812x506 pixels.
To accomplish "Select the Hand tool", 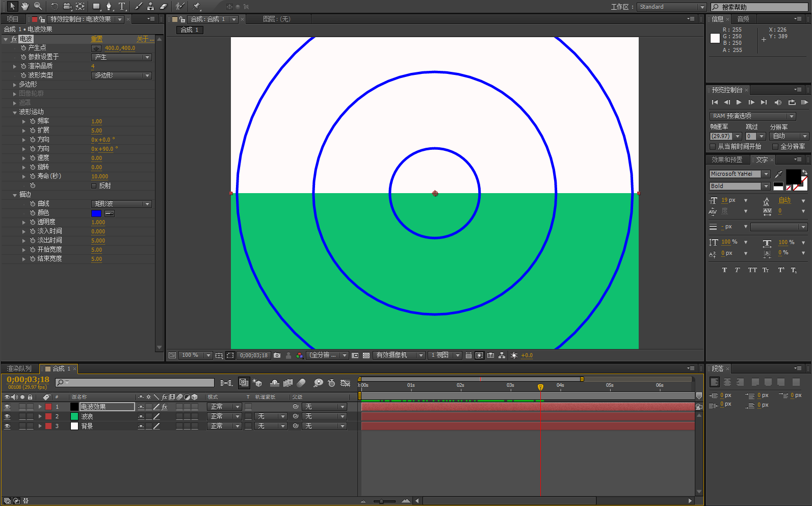I will [25, 6].
